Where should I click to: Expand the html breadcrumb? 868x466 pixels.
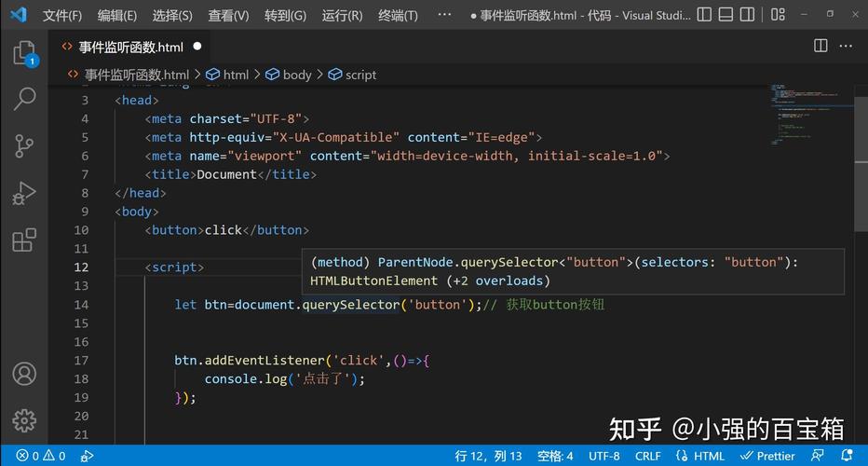(x=236, y=75)
